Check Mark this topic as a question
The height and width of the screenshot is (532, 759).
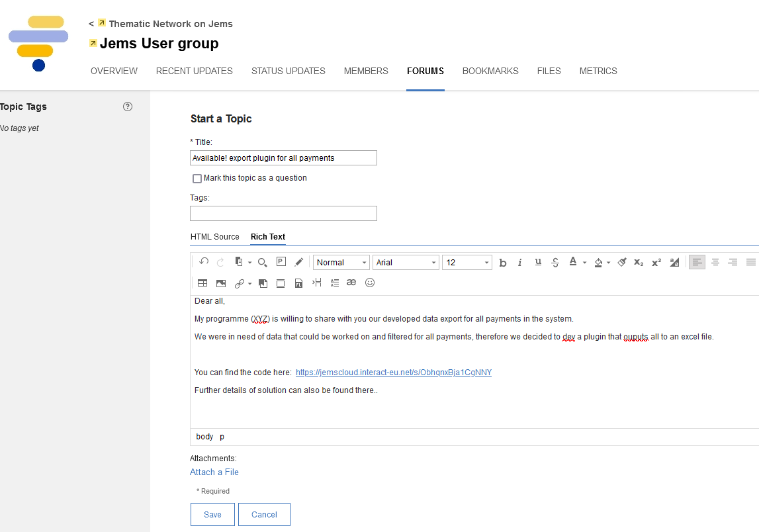pos(197,179)
